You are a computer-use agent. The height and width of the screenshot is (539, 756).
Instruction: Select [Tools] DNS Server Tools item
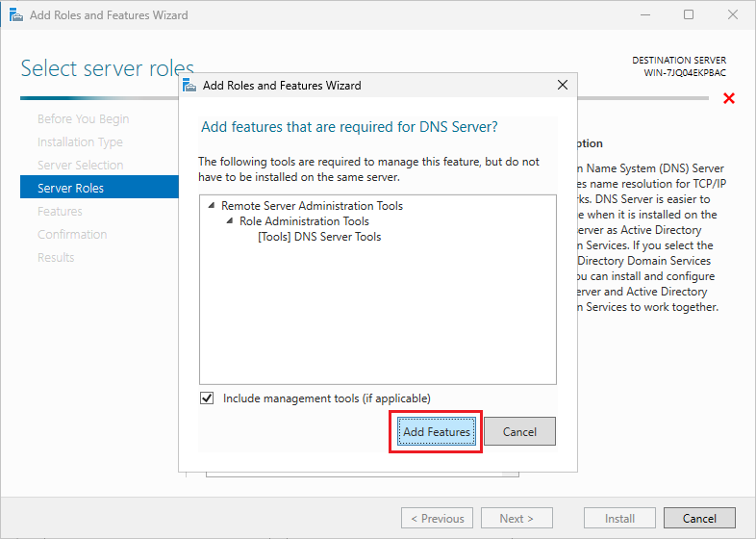tap(319, 237)
